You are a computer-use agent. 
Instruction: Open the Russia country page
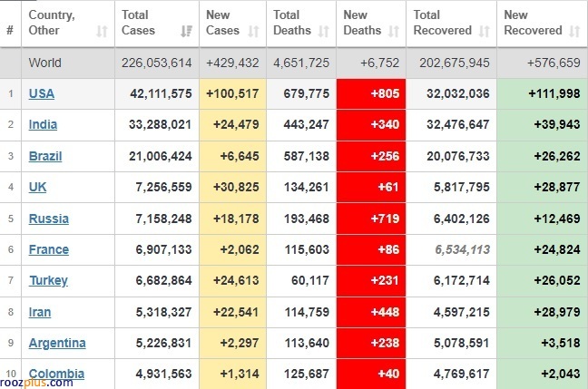(x=49, y=219)
